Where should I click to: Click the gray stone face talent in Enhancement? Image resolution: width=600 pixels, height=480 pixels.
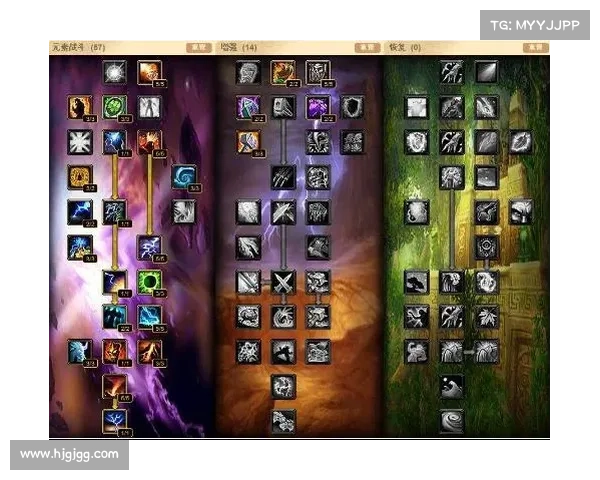pyautogui.click(x=248, y=72)
